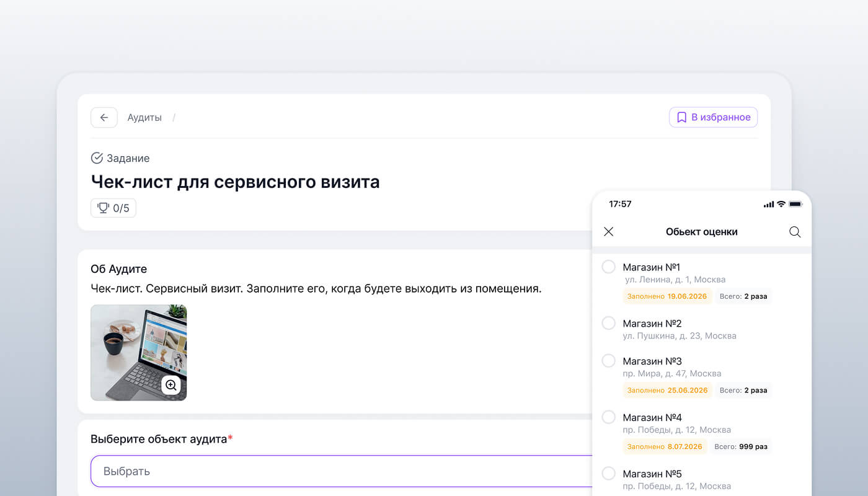This screenshot has width=868, height=496.
Task: Click the Заполнено 8.07.2026 badge
Action: click(x=665, y=446)
